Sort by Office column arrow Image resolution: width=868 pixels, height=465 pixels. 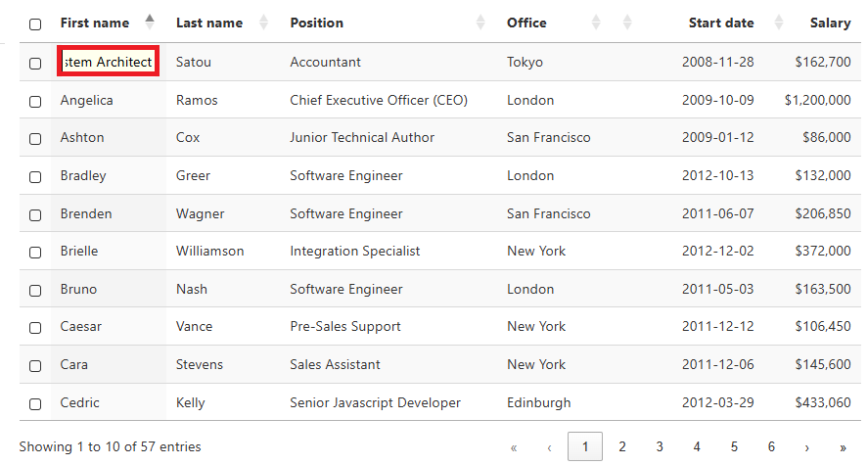coord(597,23)
